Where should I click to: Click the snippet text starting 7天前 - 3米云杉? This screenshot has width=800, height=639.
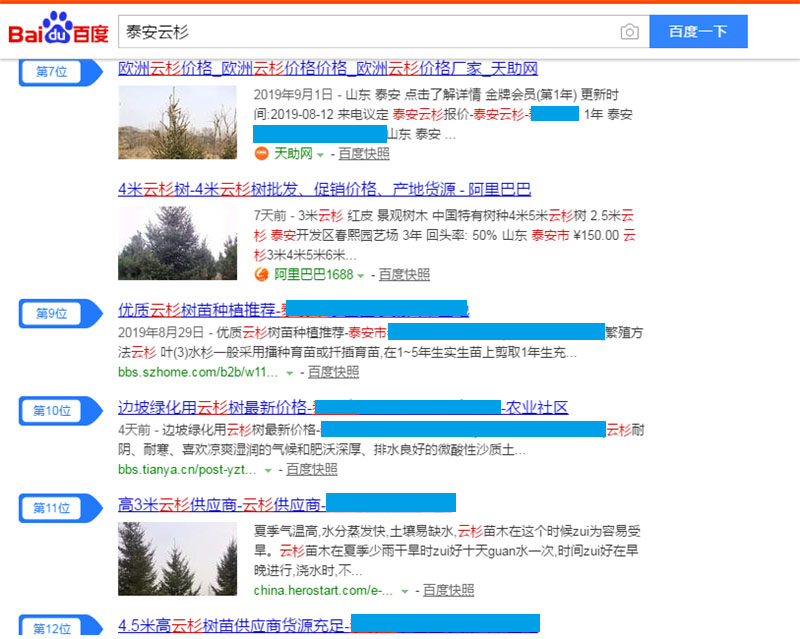(x=444, y=235)
